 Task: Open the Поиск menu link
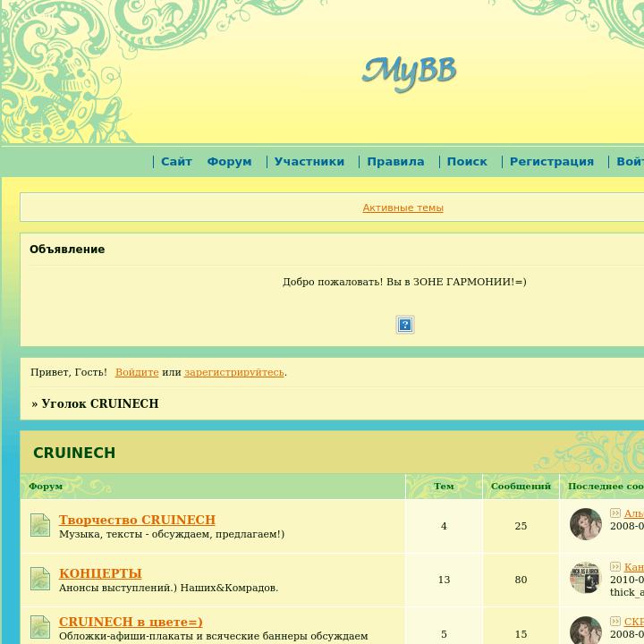click(x=467, y=162)
